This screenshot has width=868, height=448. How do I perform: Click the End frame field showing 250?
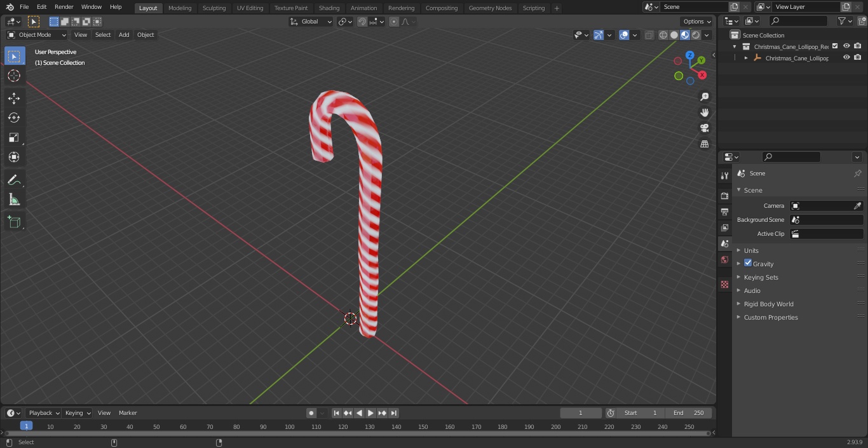[x=689, y=413]
